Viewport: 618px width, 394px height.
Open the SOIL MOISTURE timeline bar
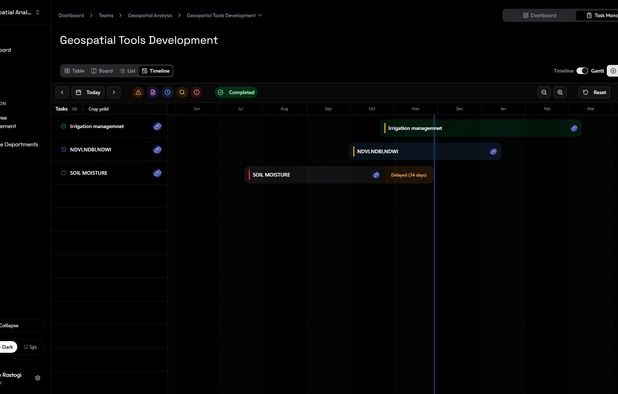click(x=339, y=175)
